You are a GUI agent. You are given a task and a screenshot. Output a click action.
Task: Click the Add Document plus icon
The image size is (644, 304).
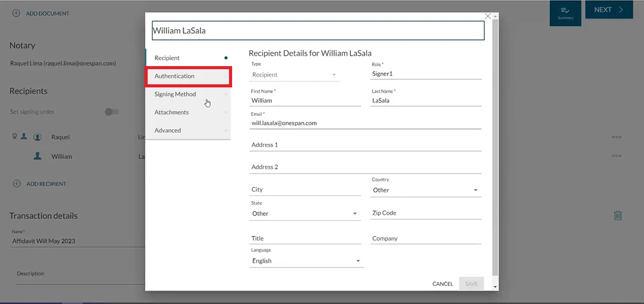16,13
